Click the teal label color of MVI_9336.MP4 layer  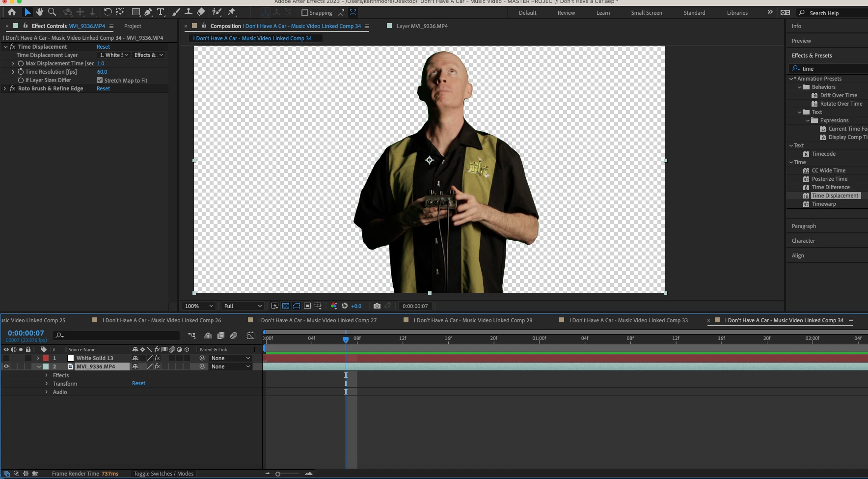[46, 366]
